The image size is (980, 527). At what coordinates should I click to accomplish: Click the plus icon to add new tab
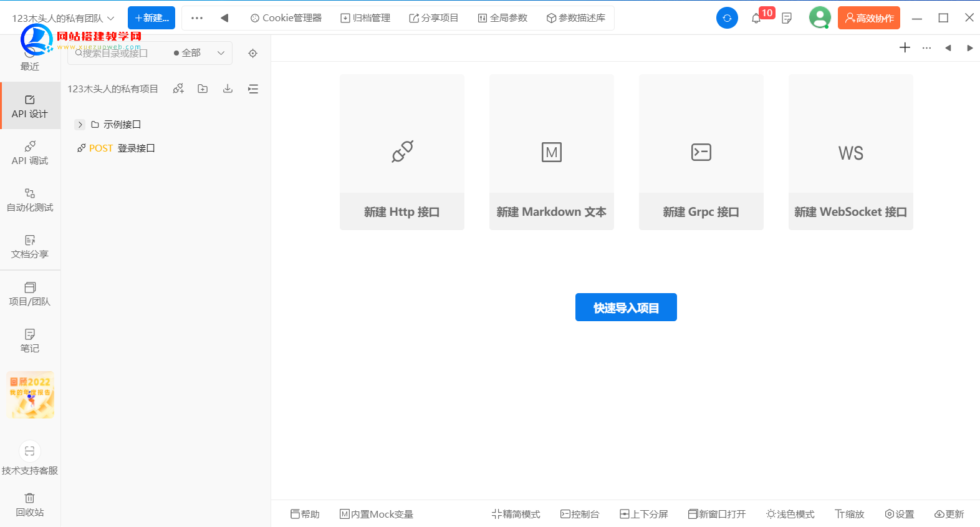tap(905, 48)
